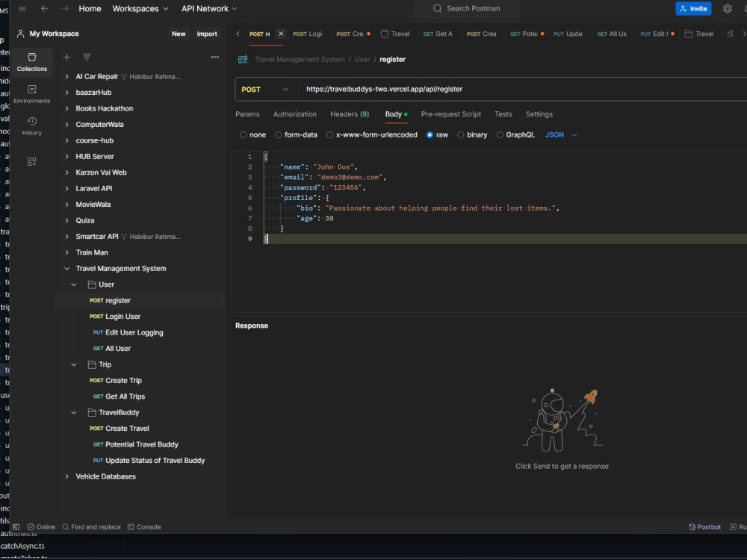The width and height of the screenshot is (747, 560).
Task: Select the form-data body type
Action: pos(278,135)
